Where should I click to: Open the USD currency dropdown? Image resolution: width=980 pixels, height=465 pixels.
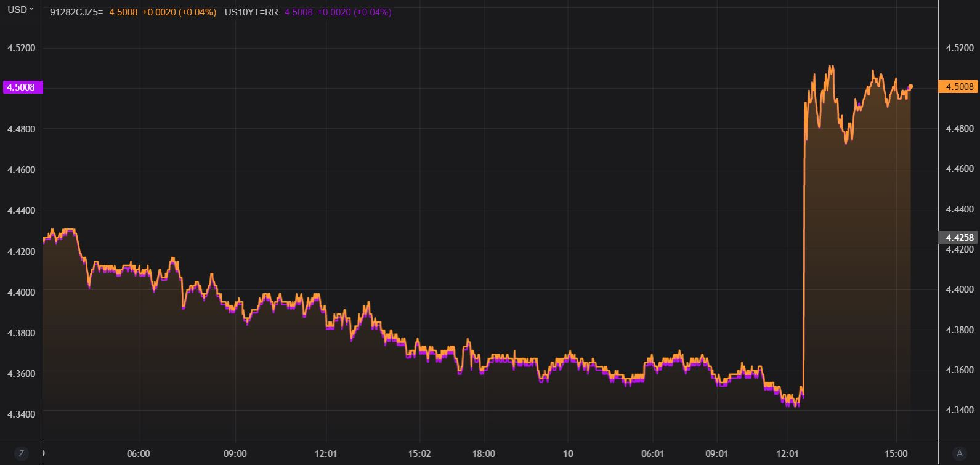[x=20, y=9]
